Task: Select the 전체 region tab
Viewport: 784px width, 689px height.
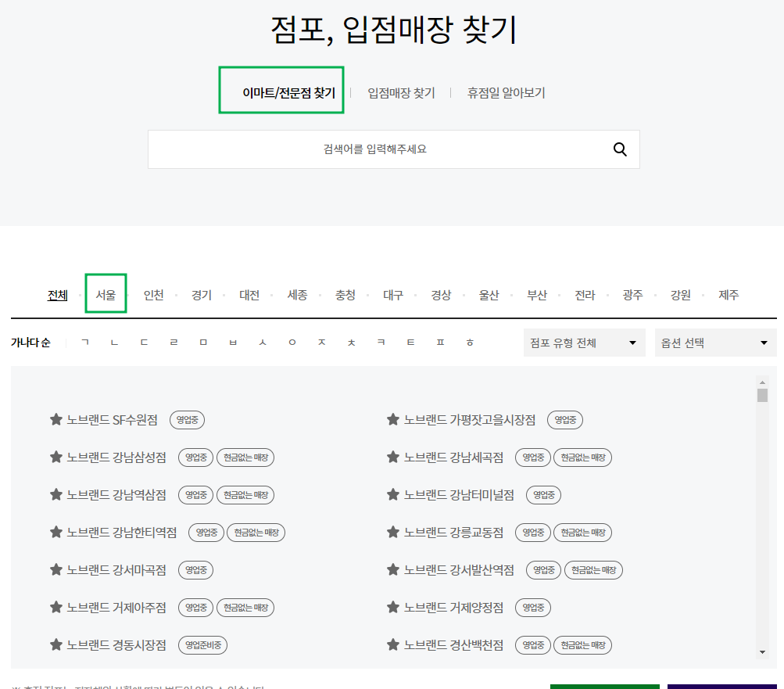Action: [58, 295]
